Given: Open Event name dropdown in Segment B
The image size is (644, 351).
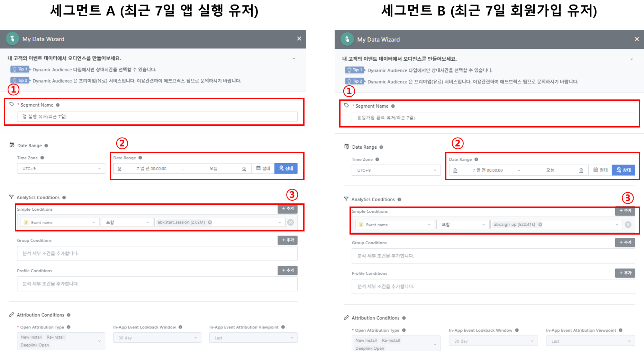Looking at the screenshot, I should [395, 225].
